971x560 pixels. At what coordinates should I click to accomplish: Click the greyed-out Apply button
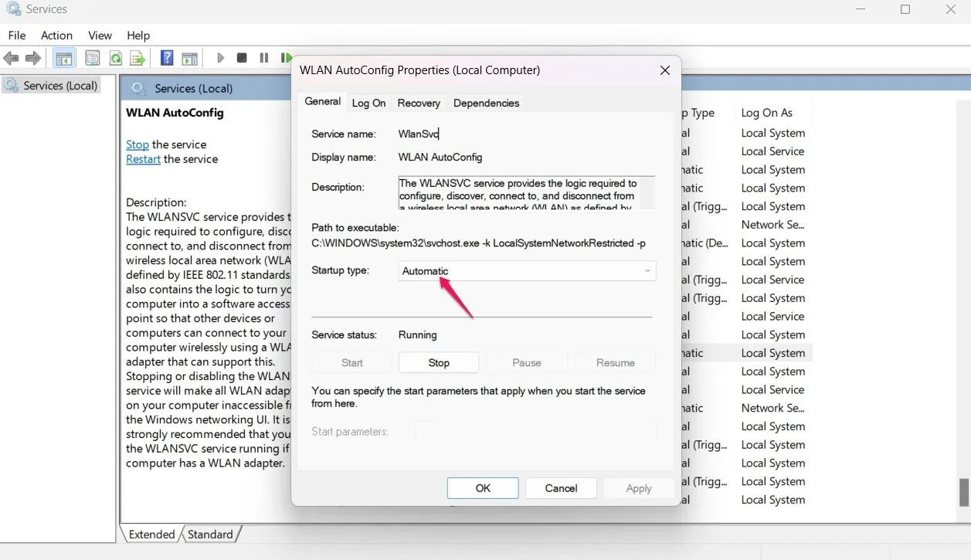click(x=639, y=488)
